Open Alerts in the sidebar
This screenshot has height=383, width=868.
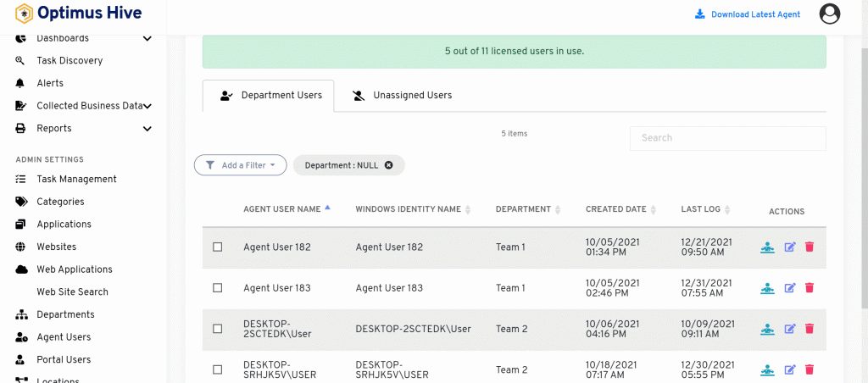coord(50,83)
